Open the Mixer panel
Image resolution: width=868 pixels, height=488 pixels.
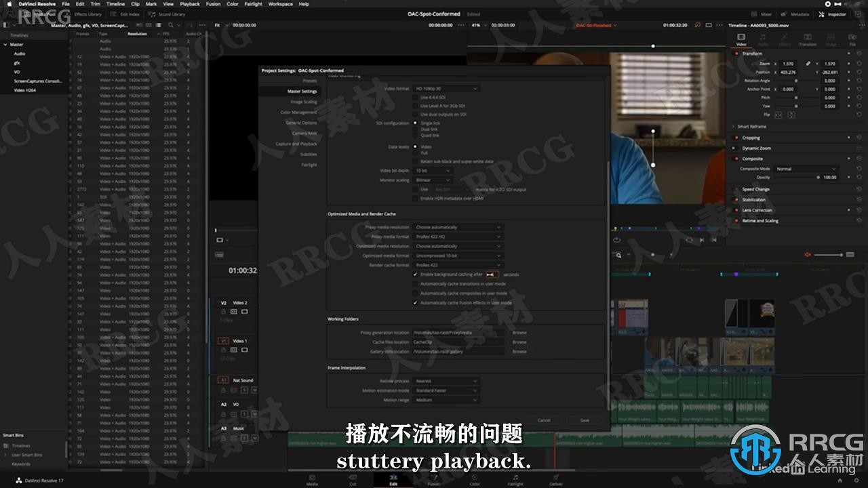coord(762,14)
